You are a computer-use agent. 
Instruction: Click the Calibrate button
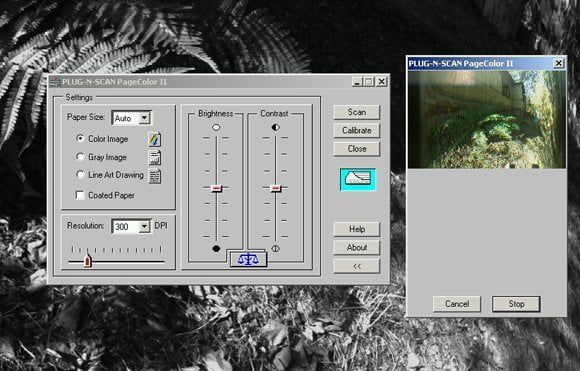pos(357,130)
